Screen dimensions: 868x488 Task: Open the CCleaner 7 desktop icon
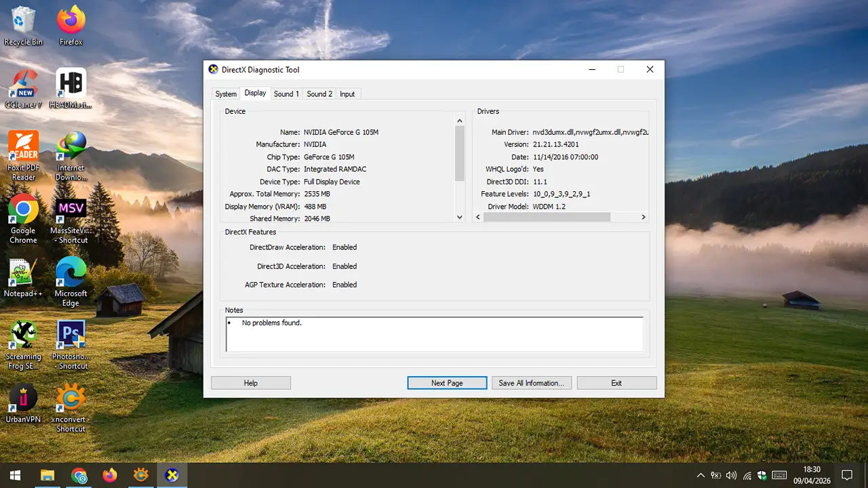pos(23,89)
